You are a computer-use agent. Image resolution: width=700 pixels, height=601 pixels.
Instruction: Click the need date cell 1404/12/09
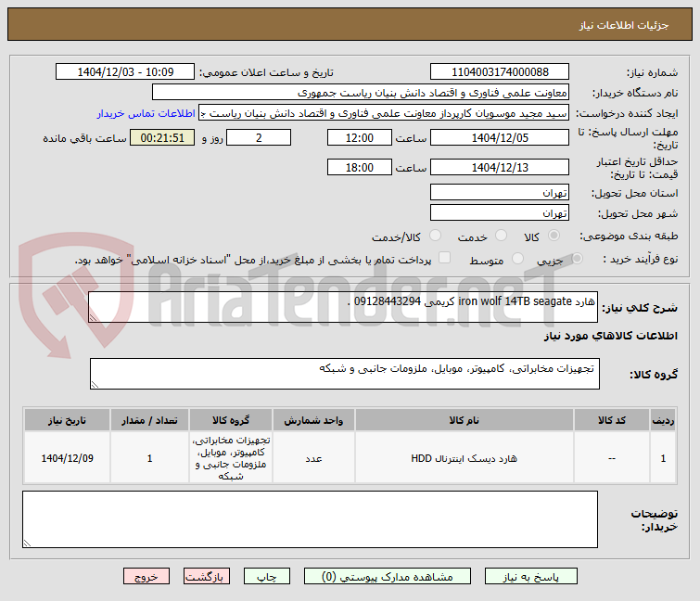click(67, 458)
